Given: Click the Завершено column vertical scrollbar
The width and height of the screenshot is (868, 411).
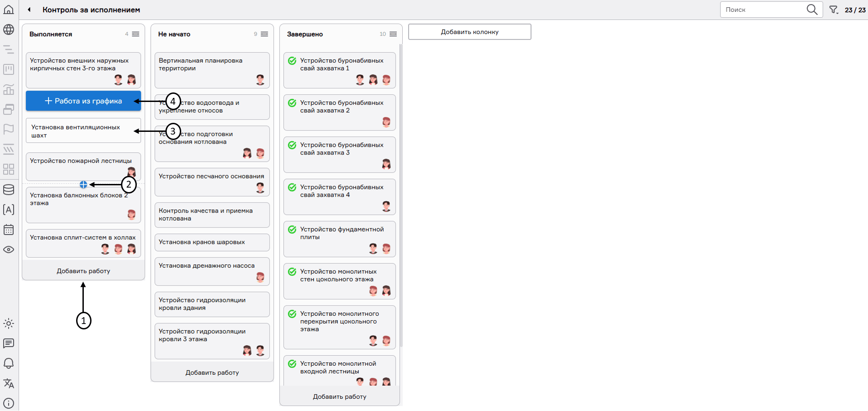Looking at the screenshot, I should click(x=401, y=195).
